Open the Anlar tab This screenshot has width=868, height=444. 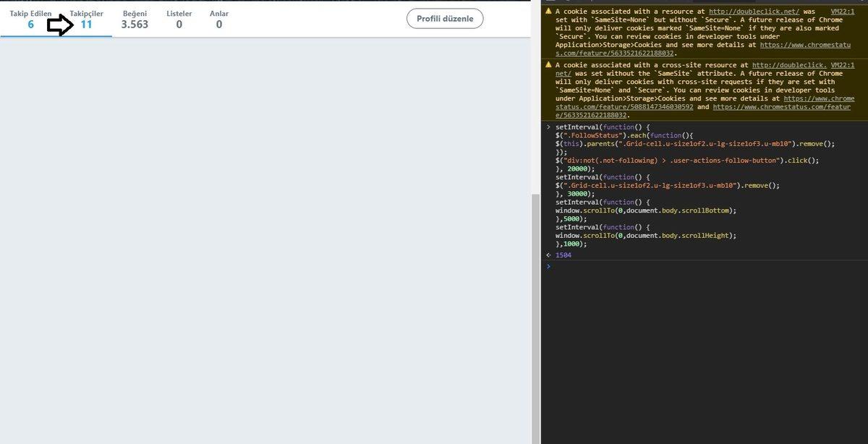pos(219,20)
